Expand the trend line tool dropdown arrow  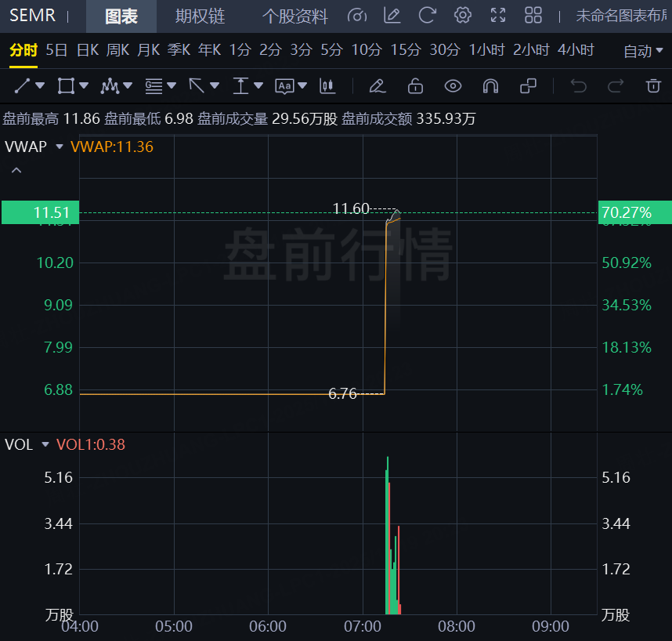40,85
